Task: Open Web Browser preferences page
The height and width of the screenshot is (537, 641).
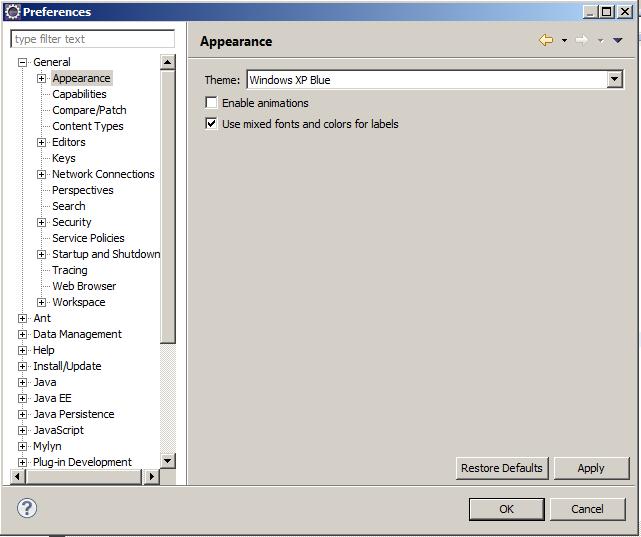Action: click(x=84, y=286)
